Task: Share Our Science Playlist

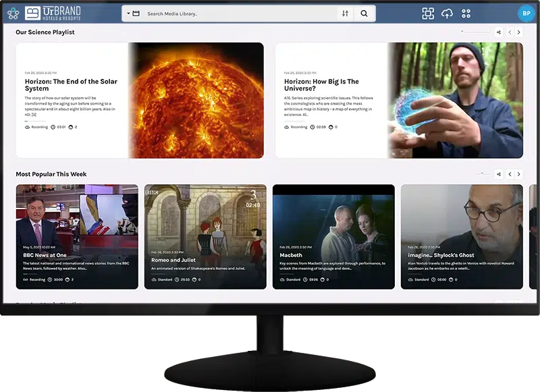Action: click(499, 32)
